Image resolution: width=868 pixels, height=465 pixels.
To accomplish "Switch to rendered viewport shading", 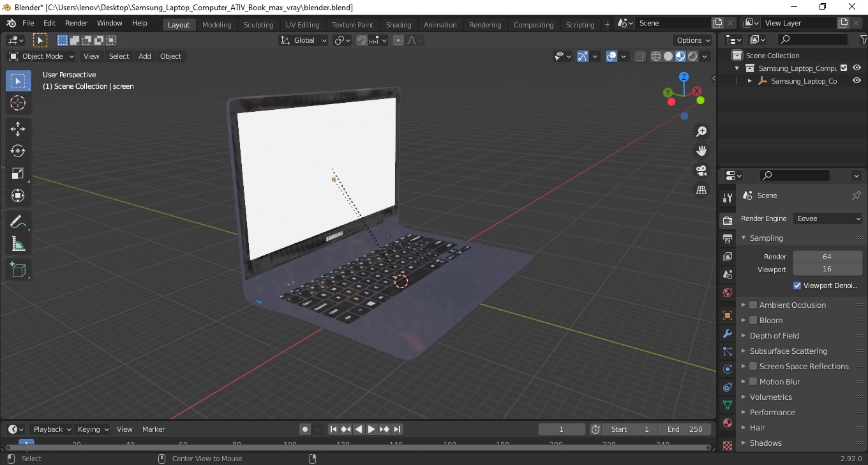I will click(x=692, y=56).
